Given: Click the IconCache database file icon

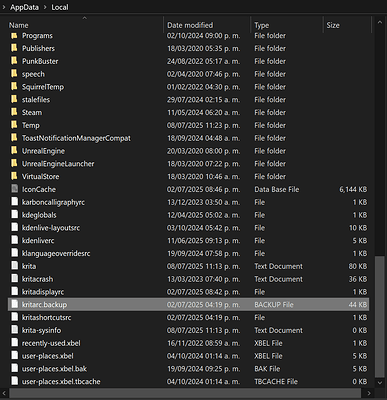Looking at the screenshot, I should tap(14, 189).
